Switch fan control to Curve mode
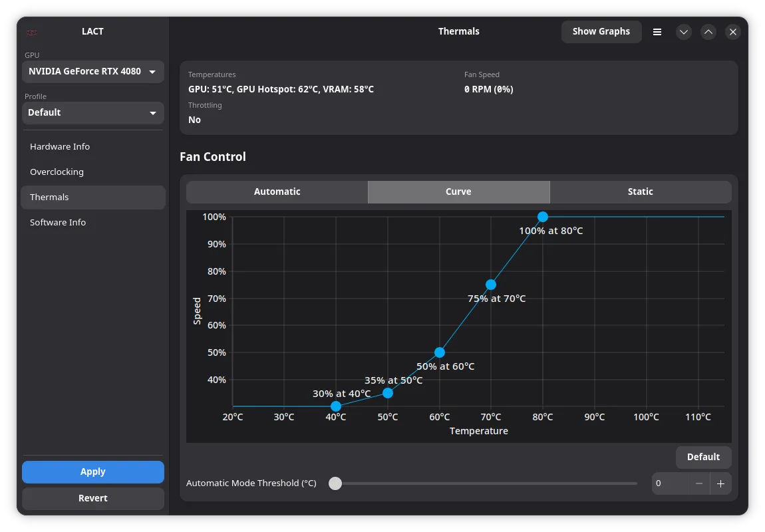 (458, 192)
